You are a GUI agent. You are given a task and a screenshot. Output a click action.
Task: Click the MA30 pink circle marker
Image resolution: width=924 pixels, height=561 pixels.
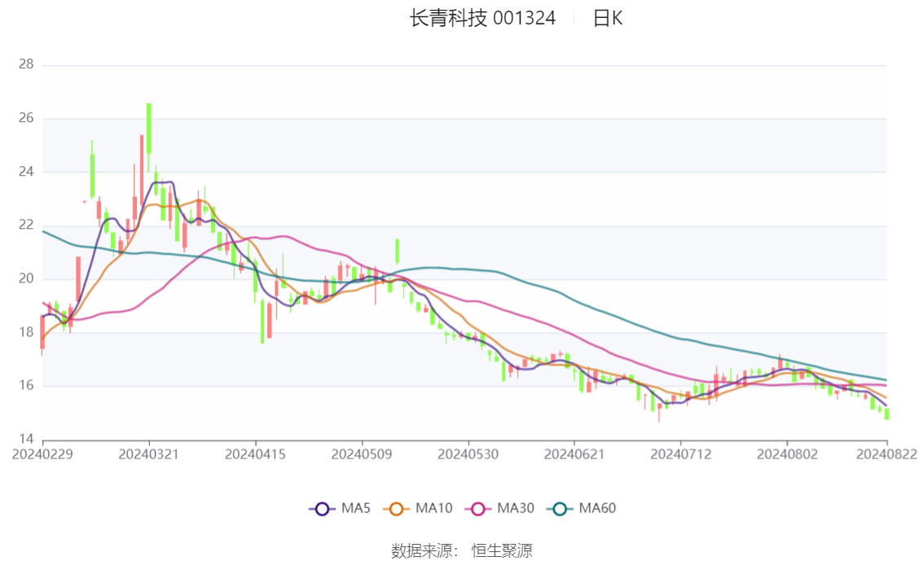click(x=478, y=509)
